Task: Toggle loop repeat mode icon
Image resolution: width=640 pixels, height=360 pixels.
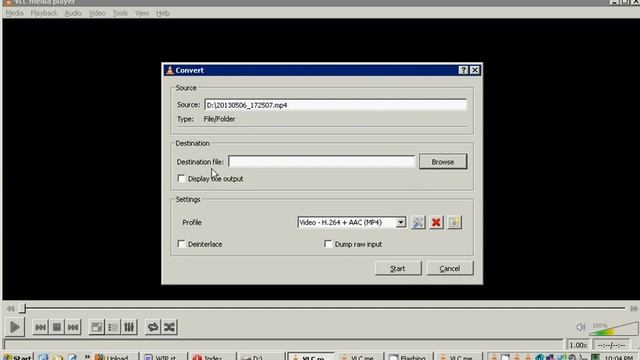Action: point(153,327)
